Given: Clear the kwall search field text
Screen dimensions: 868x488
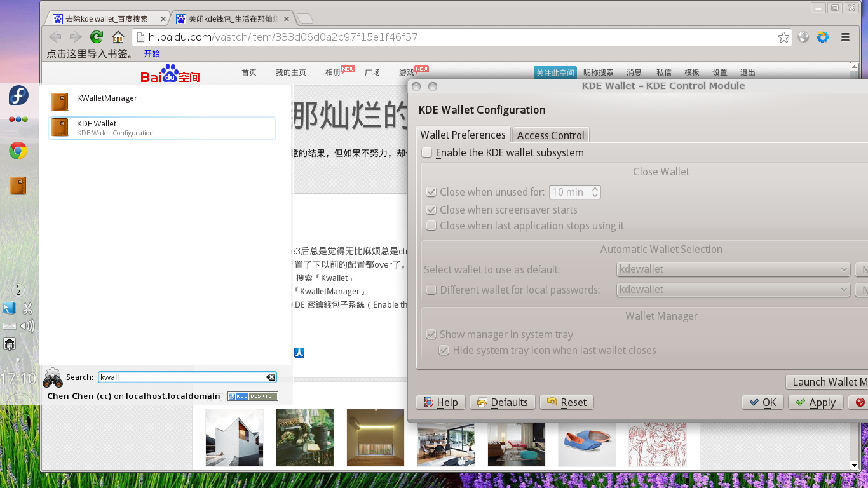Looking at the screenshot, I should tap(271, 377).
